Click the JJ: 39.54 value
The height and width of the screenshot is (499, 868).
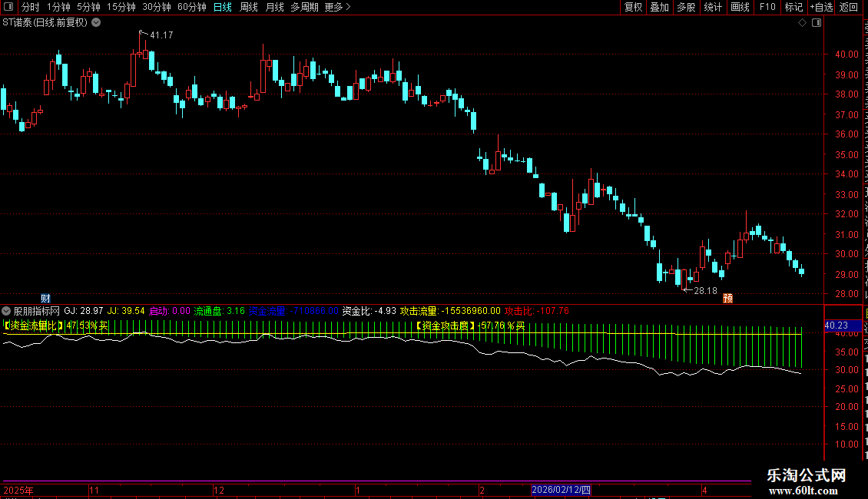[x=126, y=311]
